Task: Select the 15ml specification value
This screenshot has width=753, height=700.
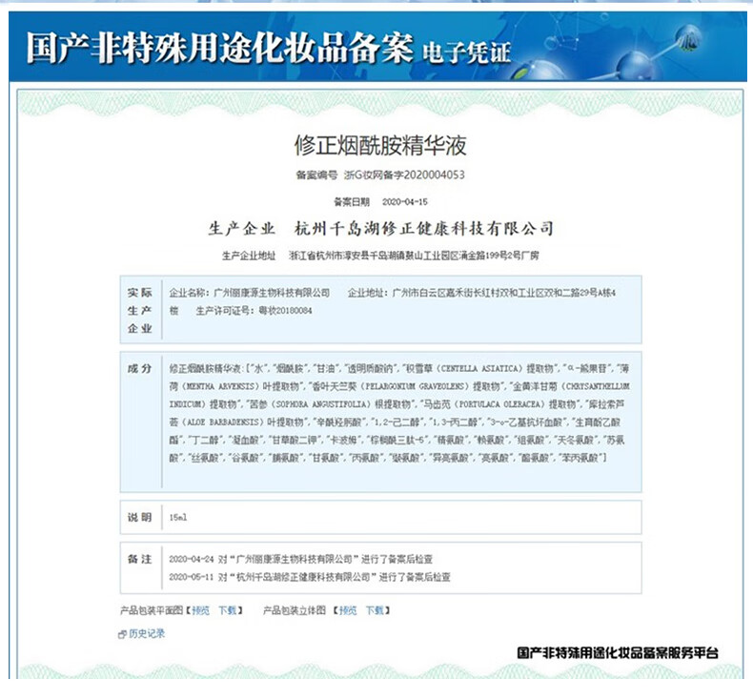Action: (x=178, y=518)
